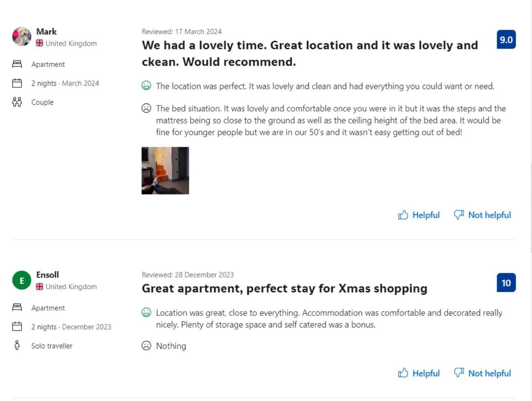This screenshot has width=532, height=401.
Task: Click calendar icon next to December 2023 stay
Action: click(17, 326)
